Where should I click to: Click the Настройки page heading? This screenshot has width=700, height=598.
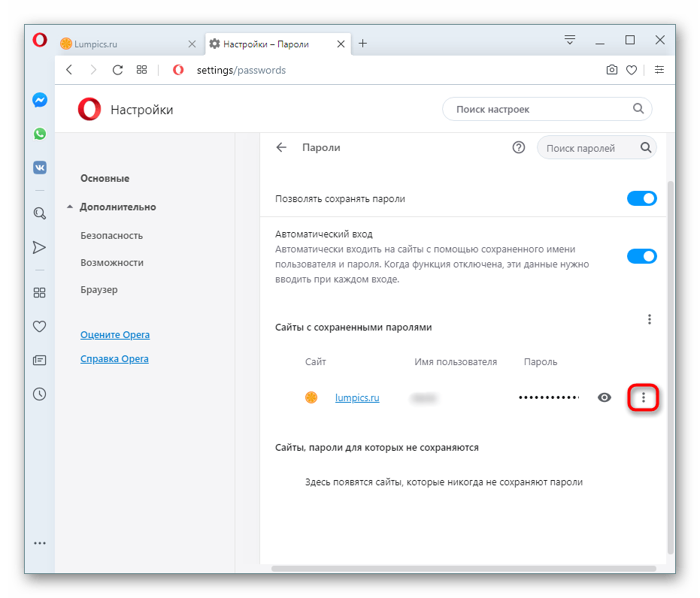point(142,110)
